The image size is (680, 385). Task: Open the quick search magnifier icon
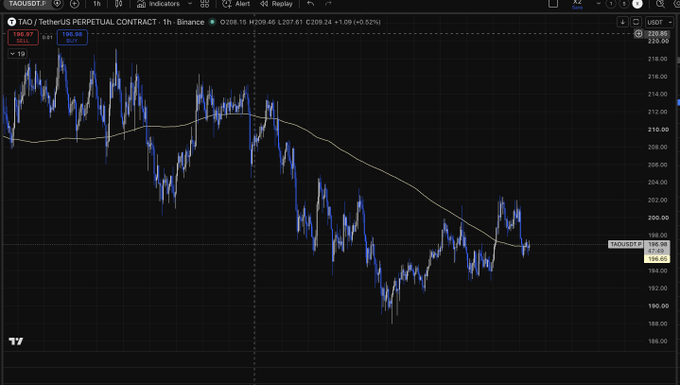pyautogui.click(x=660, y=4)
